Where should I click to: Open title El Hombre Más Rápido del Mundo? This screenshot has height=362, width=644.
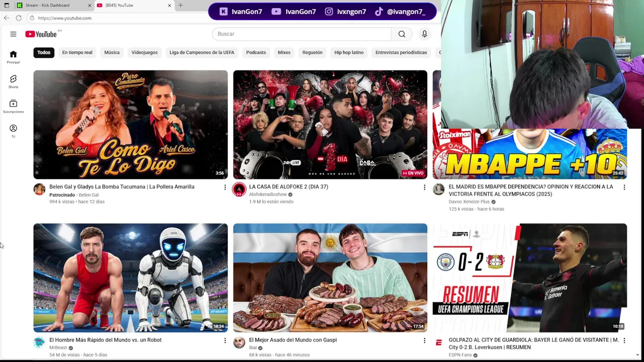tap(105, 340)
